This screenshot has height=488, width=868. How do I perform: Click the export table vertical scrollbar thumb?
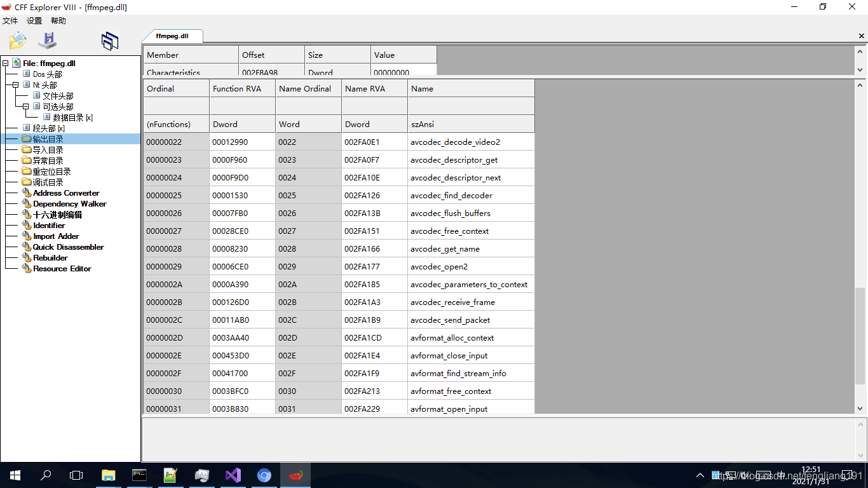(860, 336)
